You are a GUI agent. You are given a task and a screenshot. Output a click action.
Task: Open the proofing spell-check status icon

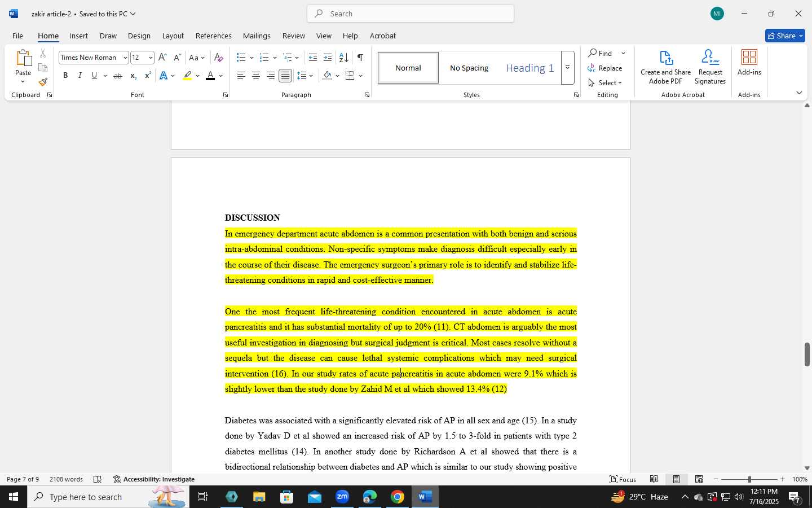[x=97, y=479]
